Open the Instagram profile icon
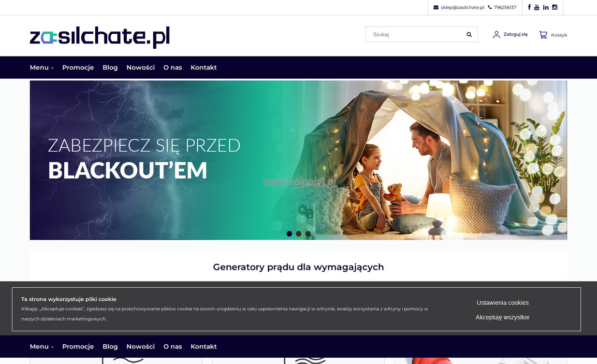 pyautogui.click(x=555, y=7)
